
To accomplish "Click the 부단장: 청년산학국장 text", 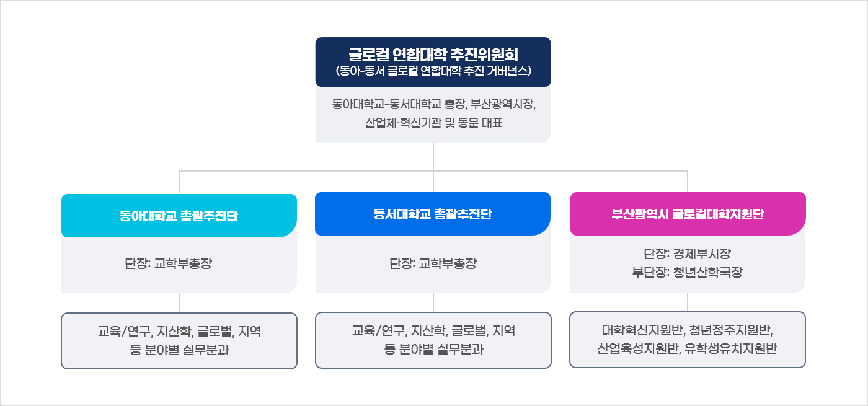I will (687, 272).
